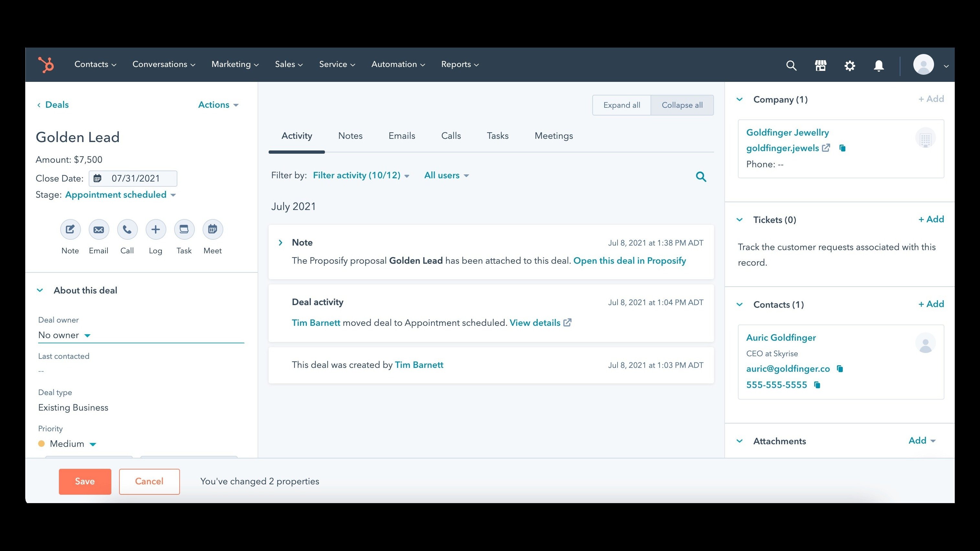The image size is (980, 551).
Task: Click the calendar icon next to Close Date
Action: pos(98,178)
